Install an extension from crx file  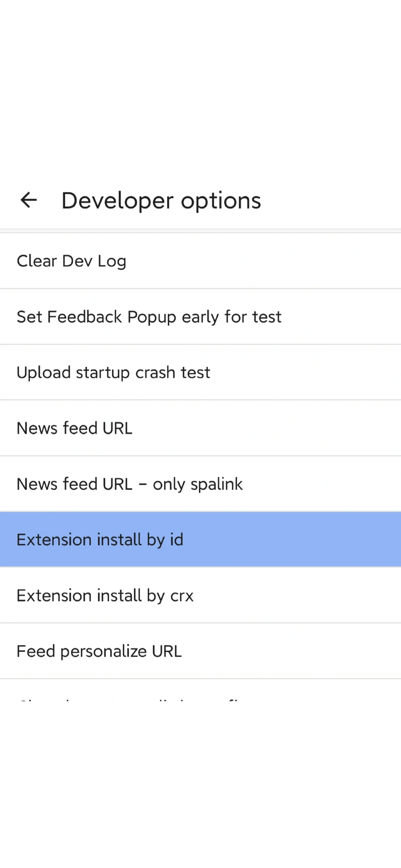(x=200, y=595)
